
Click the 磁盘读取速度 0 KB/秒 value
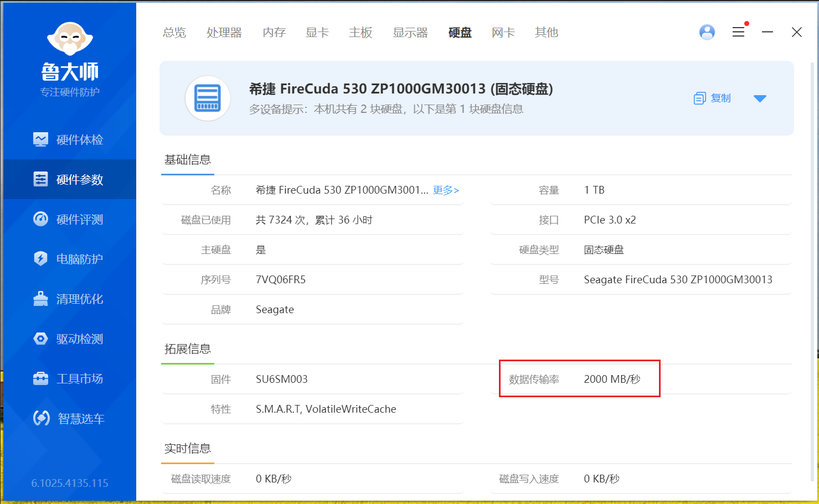[x=274, y=479]
